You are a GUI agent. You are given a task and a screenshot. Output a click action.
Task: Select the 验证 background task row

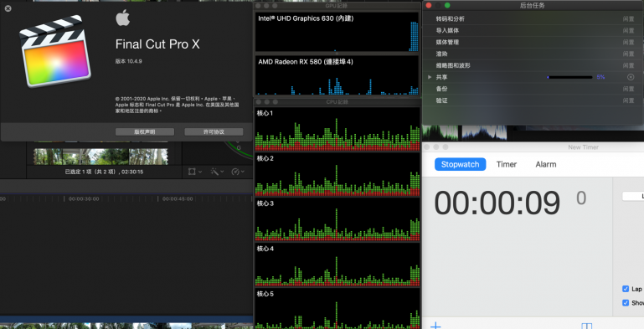(x=533, y=100)
